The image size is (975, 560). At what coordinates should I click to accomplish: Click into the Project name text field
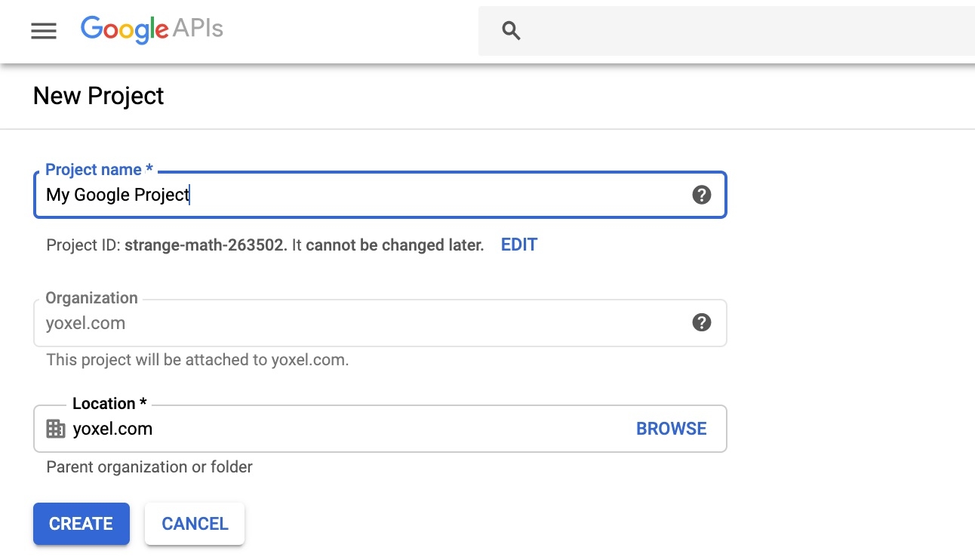[x=362, y=195]
